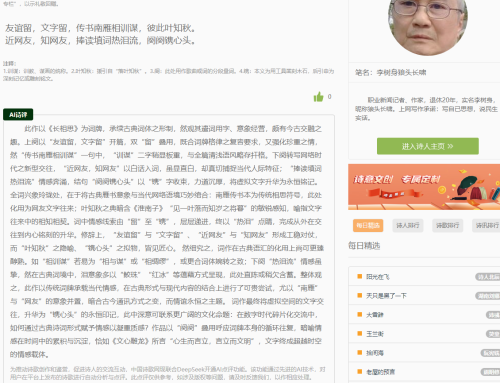Click the gray tag next to 阳光在飞
Image resolution: width=500 pixels, height=383 pixels.
pyautogui.click(x=488, y=277)
